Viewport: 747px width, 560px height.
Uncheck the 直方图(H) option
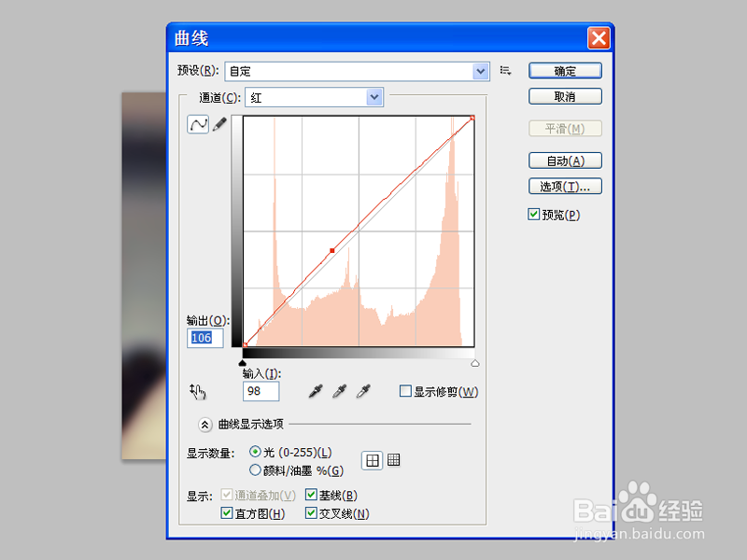(227, 512)
